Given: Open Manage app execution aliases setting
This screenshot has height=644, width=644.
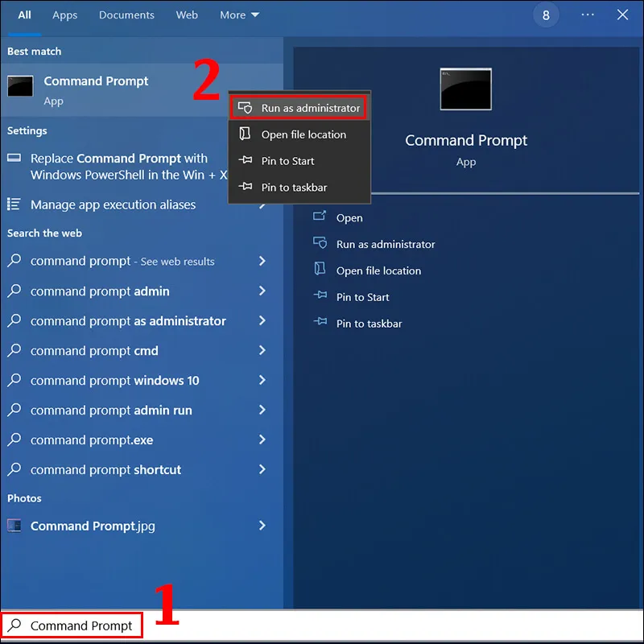Looking at the screenshot, I should pyautogui.click(x=142, y=204).
